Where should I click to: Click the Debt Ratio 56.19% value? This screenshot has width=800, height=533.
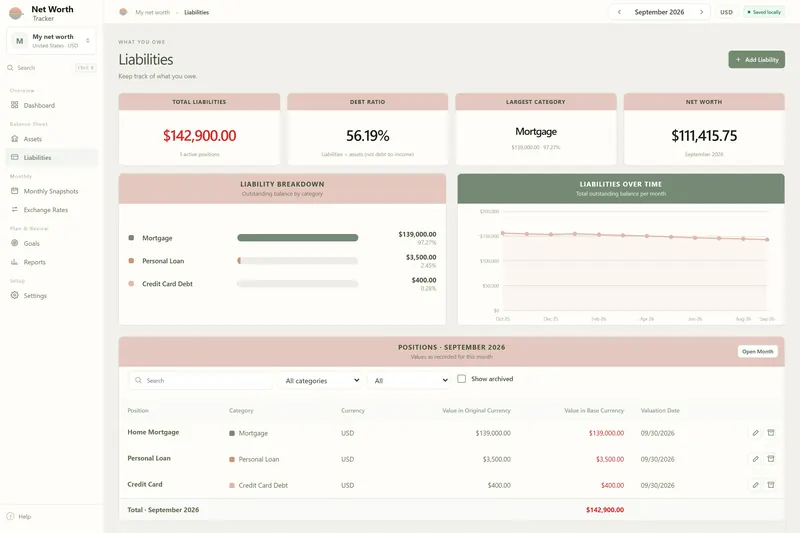click(x=367, y=136)
